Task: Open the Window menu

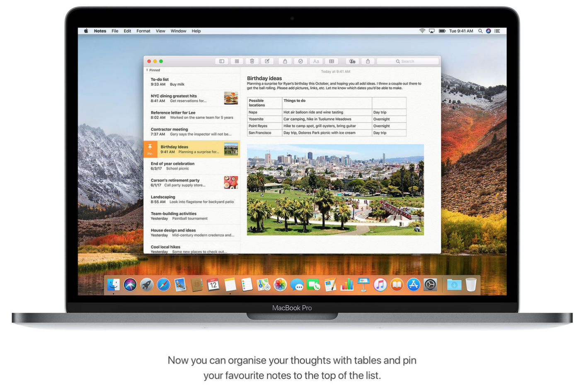Action: (x=178, y=31)
